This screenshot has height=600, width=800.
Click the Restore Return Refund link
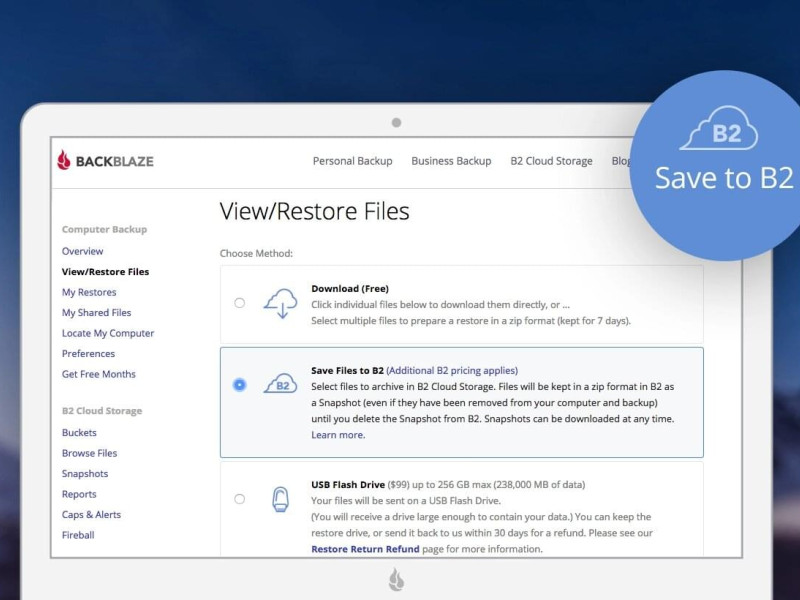coord(365,549)
